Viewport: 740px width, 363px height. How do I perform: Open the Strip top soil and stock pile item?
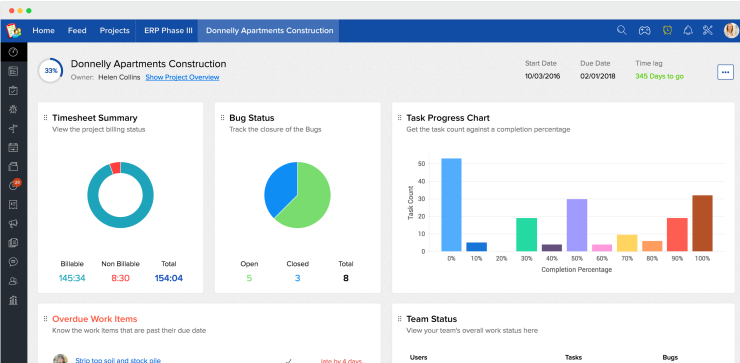click(x=118, y=360)
